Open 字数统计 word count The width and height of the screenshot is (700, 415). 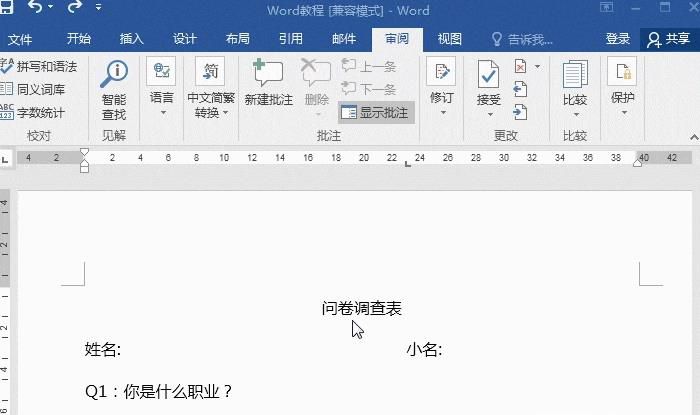[33, 112]
